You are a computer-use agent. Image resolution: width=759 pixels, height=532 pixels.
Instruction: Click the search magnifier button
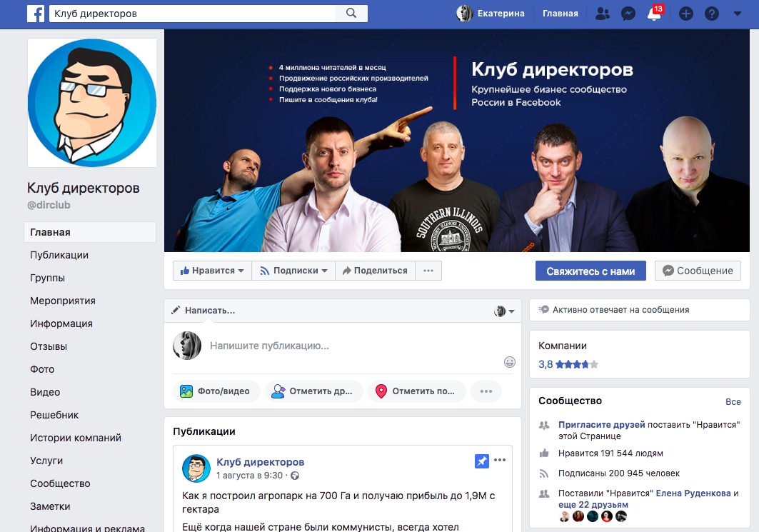[351, 14]
